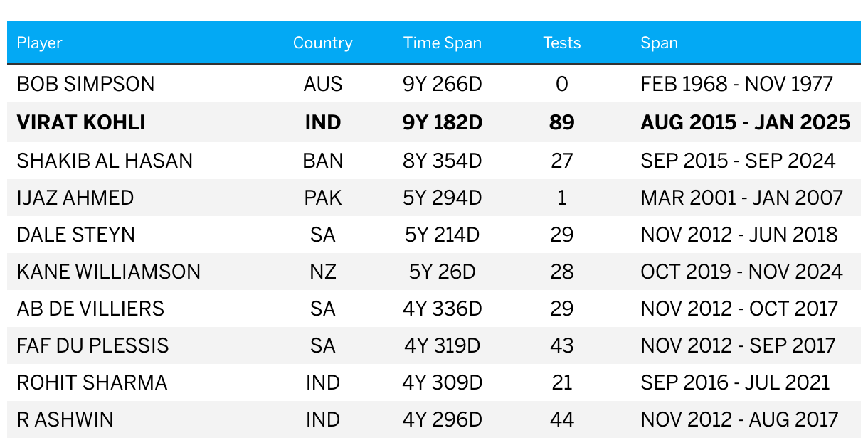Click the R ASHWIN player name
Image resolution: width=868 pixels, height=445 pixels.
pyautogui.click(x=65, y=419)
